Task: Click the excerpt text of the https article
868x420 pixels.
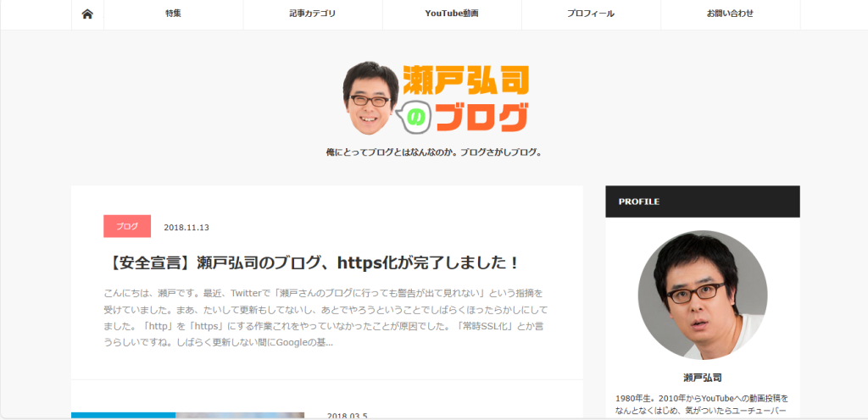Action: 325,318
